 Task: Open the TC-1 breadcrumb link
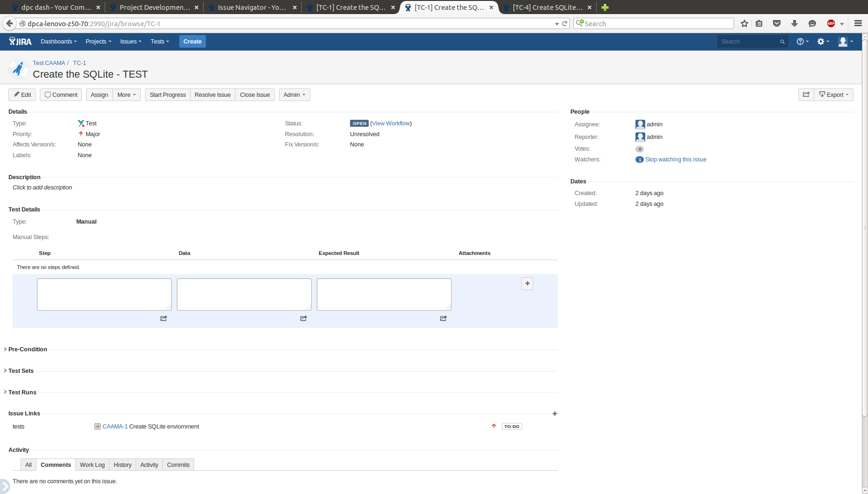tap(80, 63)
